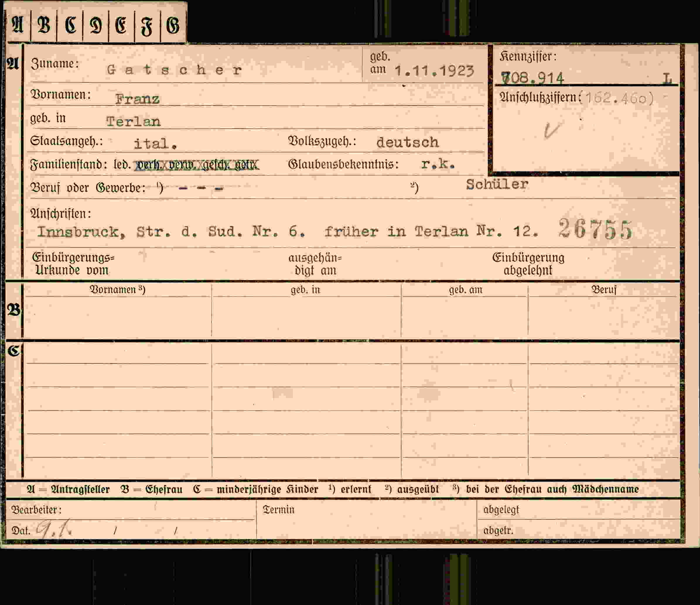This screenshot has height=605, width=700.
Task: Click the index tab letter E
Action: [x=121, y=25]
